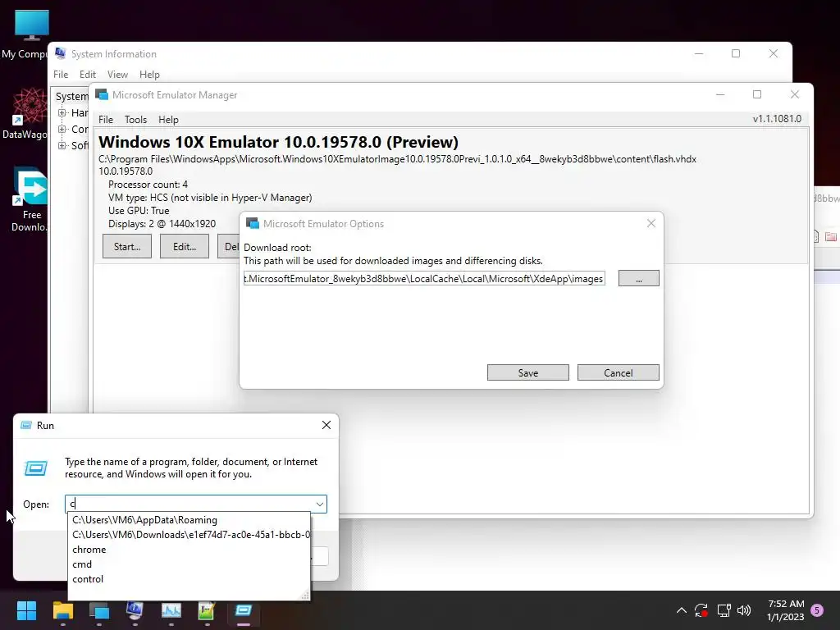Open the Edit menu in System Information
840x630 pixels.
[x=87, y=75]
